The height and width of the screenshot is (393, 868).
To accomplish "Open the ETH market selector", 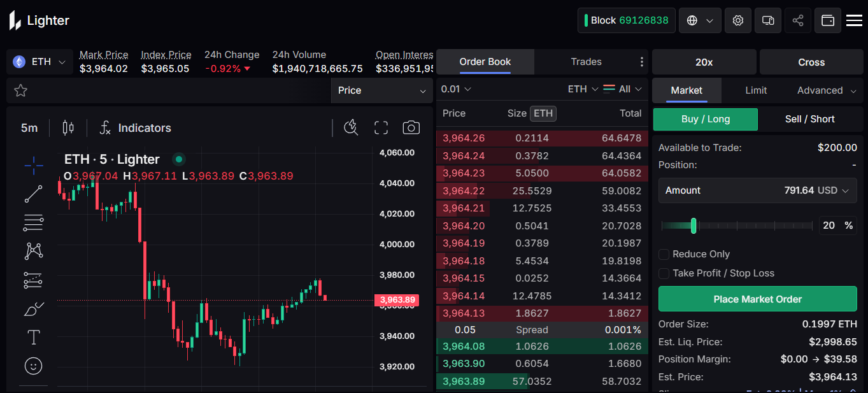I will pyautogui.click(x=39, y=62).
